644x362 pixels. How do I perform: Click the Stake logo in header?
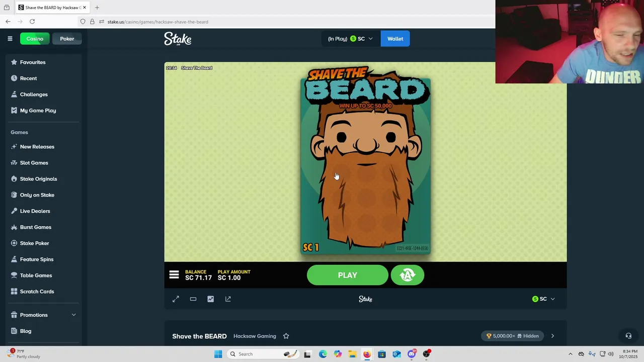pyautogui.click(x=178, y=39)
